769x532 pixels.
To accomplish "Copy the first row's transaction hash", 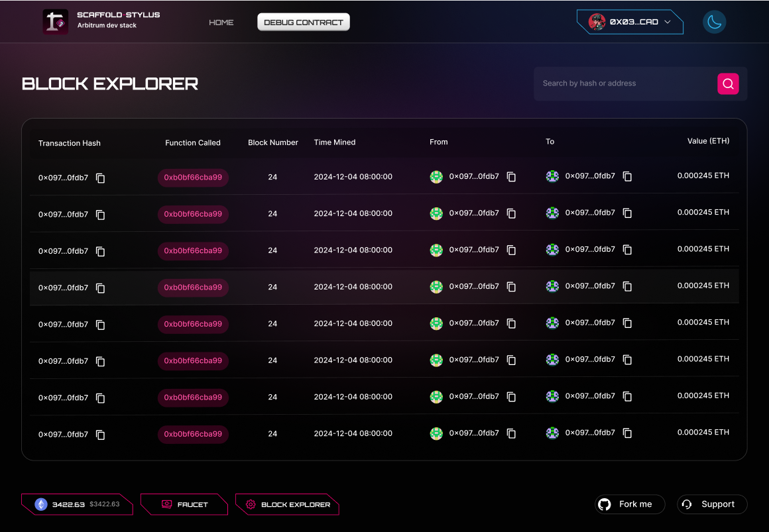I will point(101,178).
